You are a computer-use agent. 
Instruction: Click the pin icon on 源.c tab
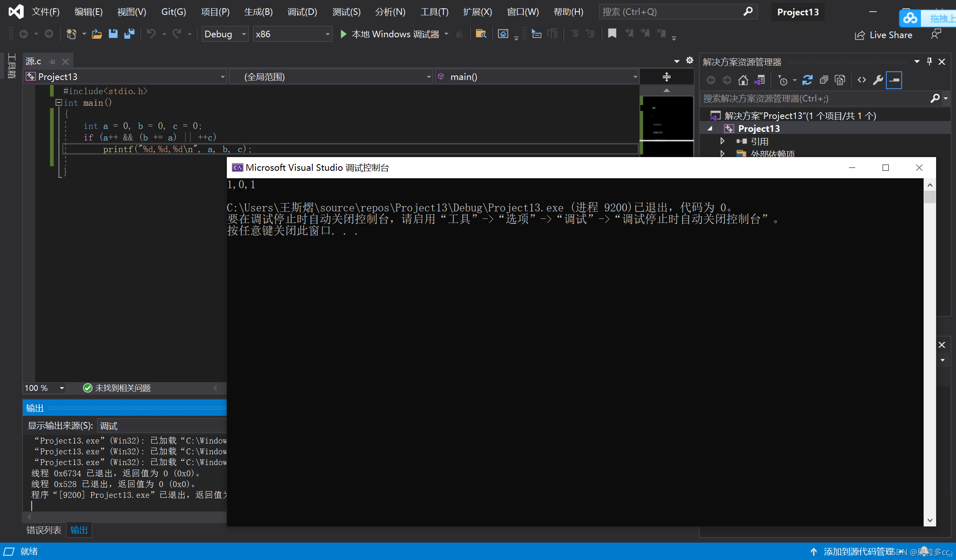click(52, 61)
